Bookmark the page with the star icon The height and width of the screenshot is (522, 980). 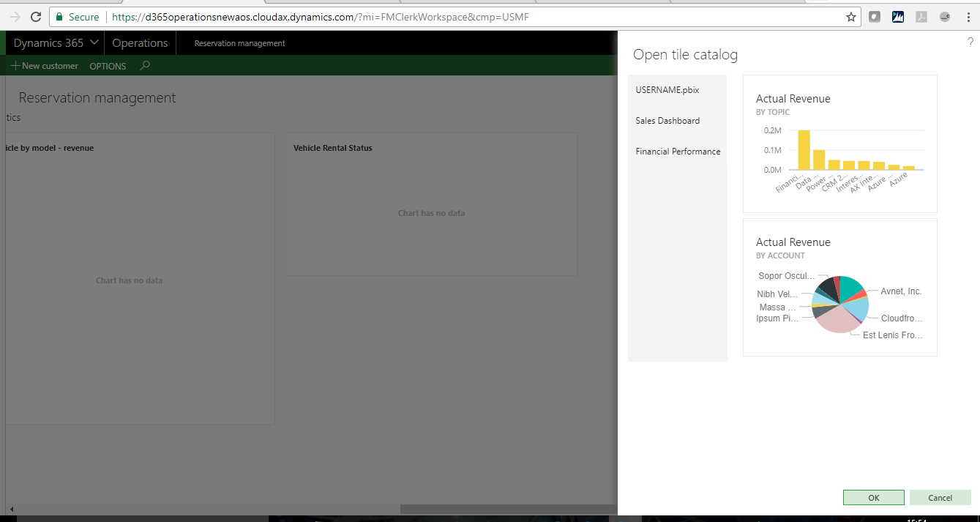point(851,17)
